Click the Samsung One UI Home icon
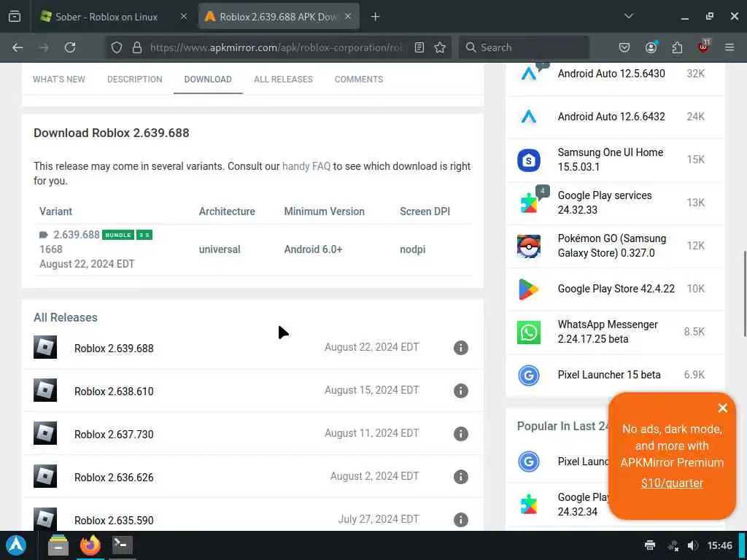 click(529, 160)
